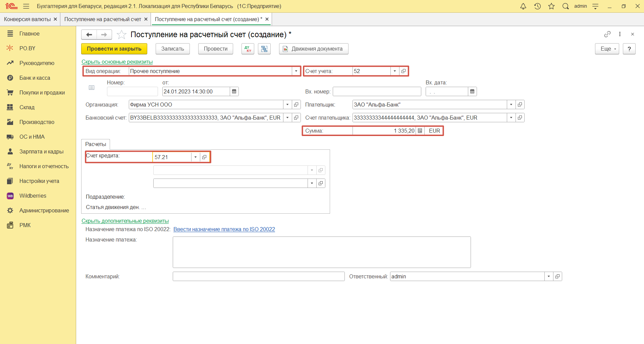Open Банк и касса section
Screen dimensions: 644x344
coord(35,78)
